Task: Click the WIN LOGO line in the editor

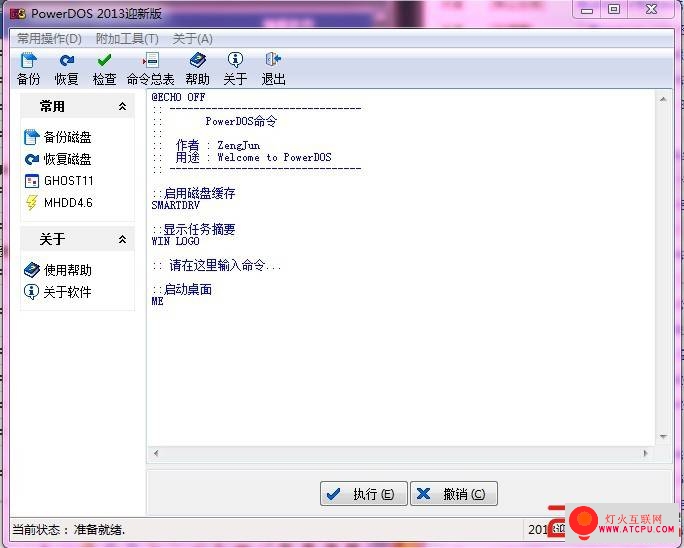Action: [x=175, y=241]
